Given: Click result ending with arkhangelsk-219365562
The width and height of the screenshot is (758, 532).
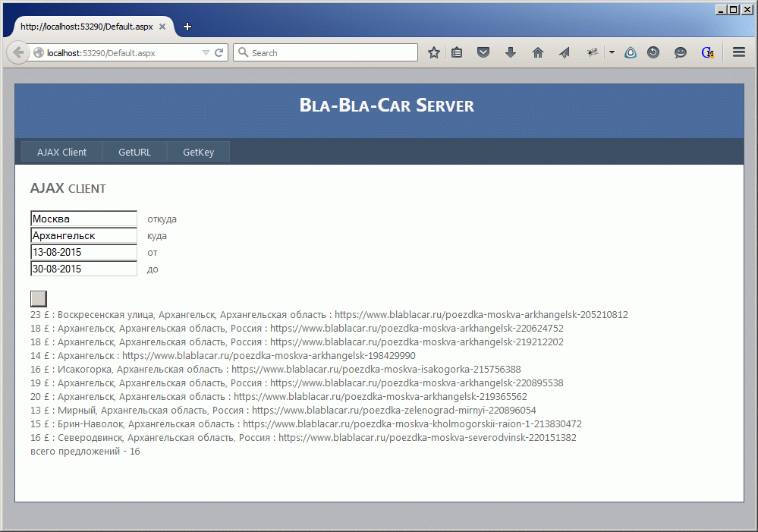Looking at the screenshot, I should [x=278, y=396].
